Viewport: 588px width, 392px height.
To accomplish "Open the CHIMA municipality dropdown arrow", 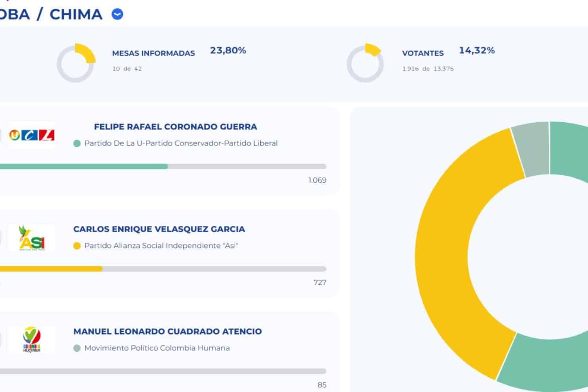I will click(118, 15).
